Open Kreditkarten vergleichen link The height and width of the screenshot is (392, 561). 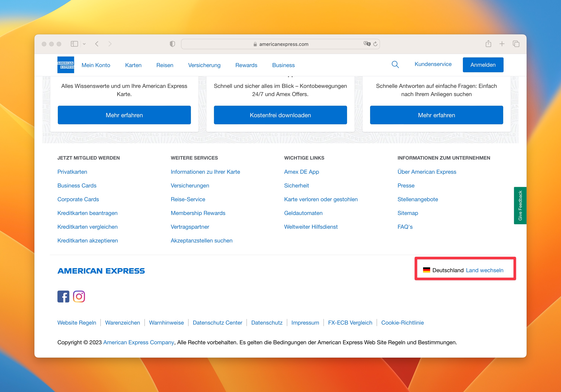[88, 227]
